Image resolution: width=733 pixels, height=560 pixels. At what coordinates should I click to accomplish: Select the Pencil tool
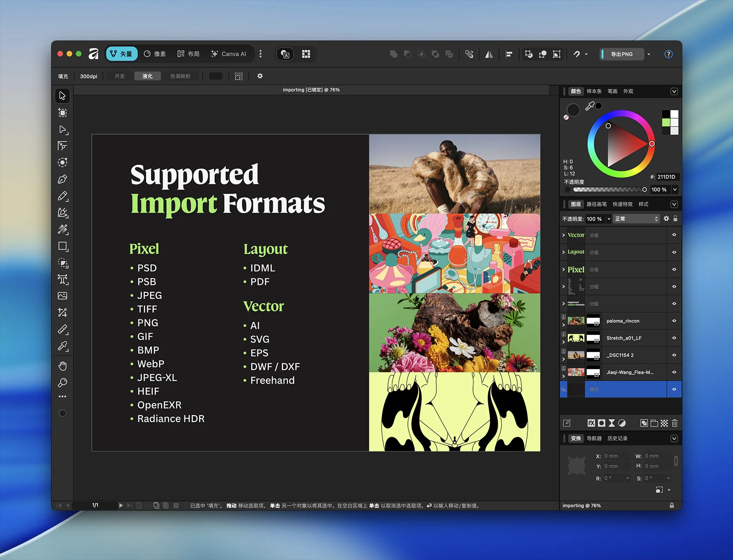coord(63,196)
